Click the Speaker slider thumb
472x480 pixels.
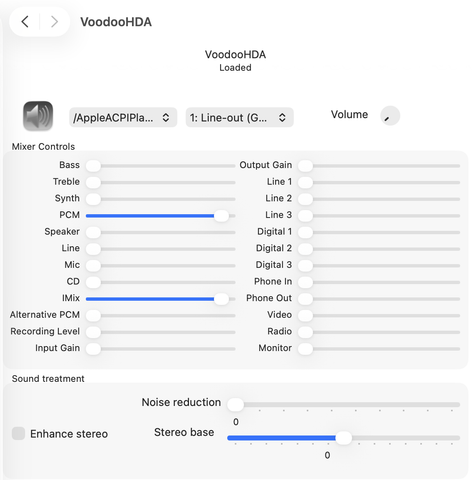pyautogui.click(x=93, y=232)
